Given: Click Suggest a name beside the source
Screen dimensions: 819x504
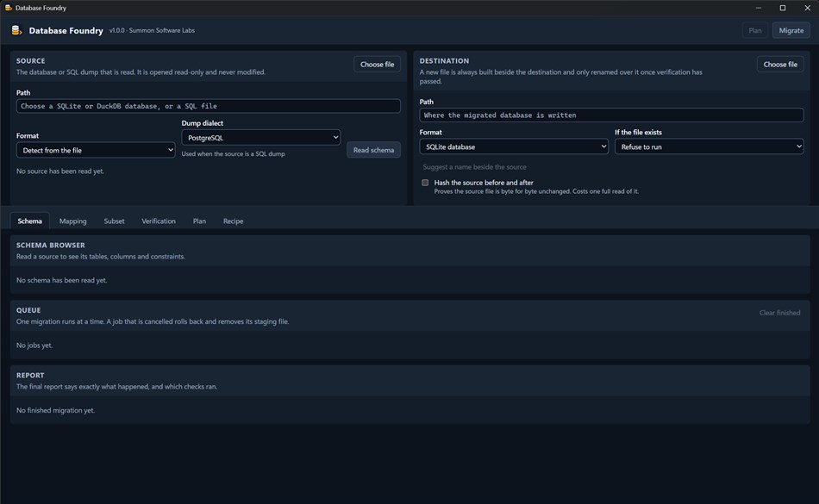Looking at the screenshot, I should (x=474, y=167).
